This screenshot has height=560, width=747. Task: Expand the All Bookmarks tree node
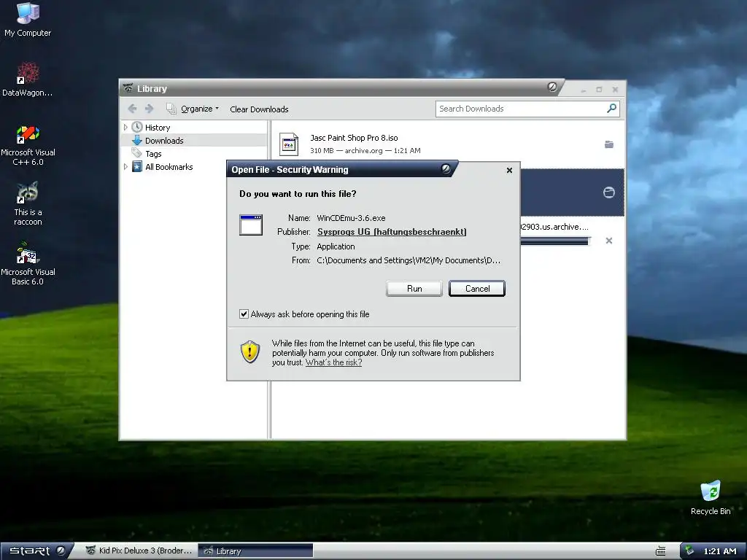(x=125, y=167)
